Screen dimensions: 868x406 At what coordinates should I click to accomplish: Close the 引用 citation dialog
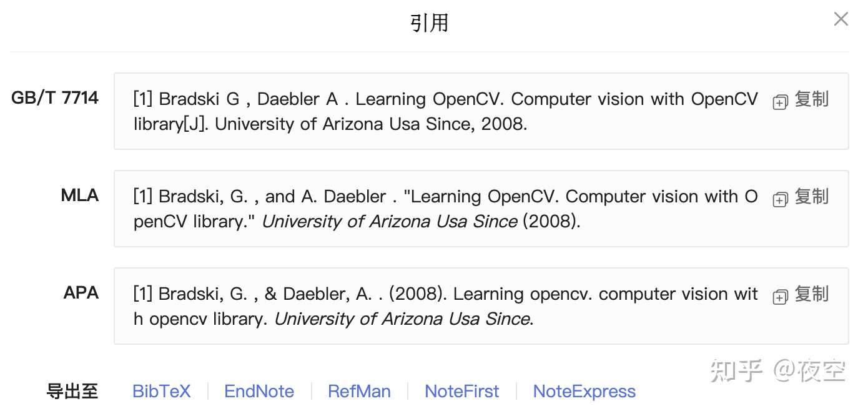(841, 19)
